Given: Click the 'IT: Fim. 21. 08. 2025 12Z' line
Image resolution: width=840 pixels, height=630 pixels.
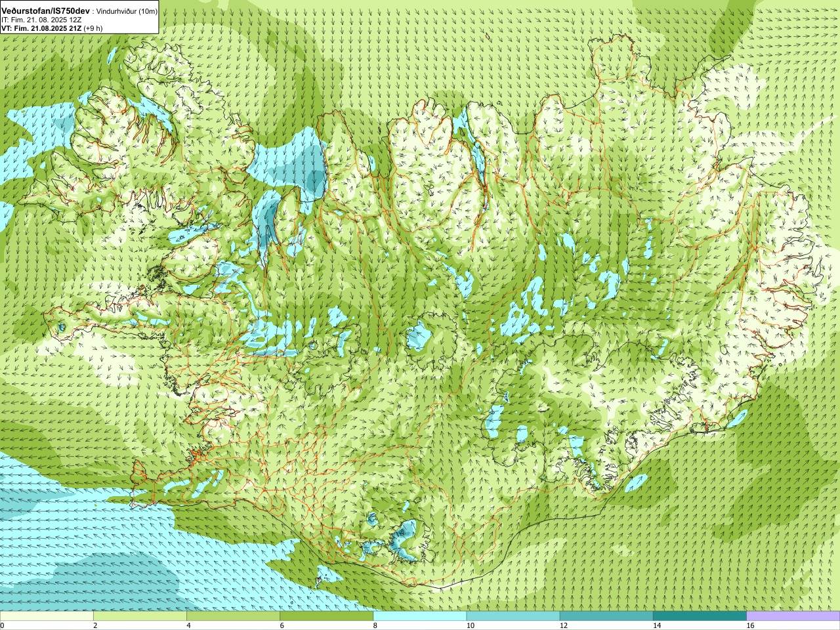Looking at the screenshot, I should [41, 20].
